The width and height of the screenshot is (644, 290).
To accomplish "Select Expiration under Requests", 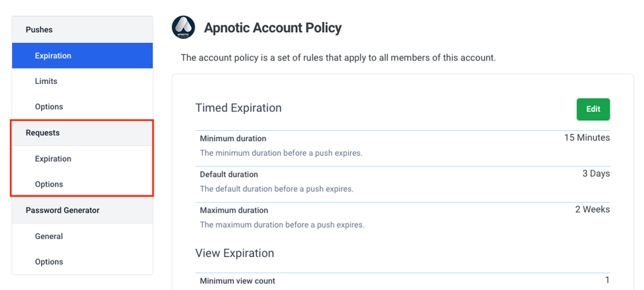I will point(53,159).
